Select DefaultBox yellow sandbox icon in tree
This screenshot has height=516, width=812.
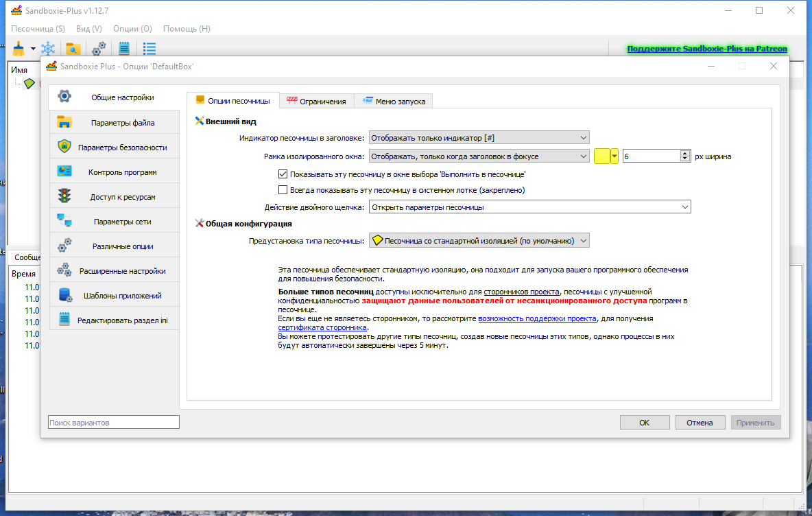coord(29,84)
